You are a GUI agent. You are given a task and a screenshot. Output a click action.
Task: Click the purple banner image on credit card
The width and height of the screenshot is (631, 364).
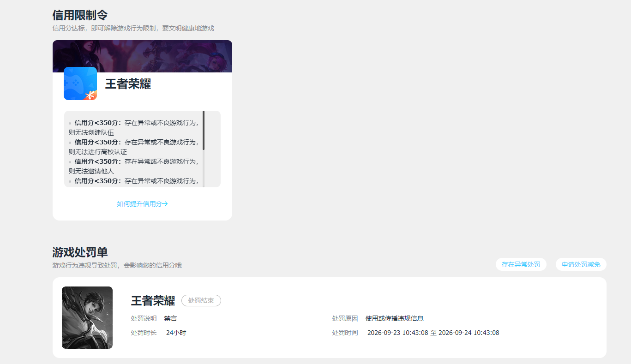click(x=142, y=56)
